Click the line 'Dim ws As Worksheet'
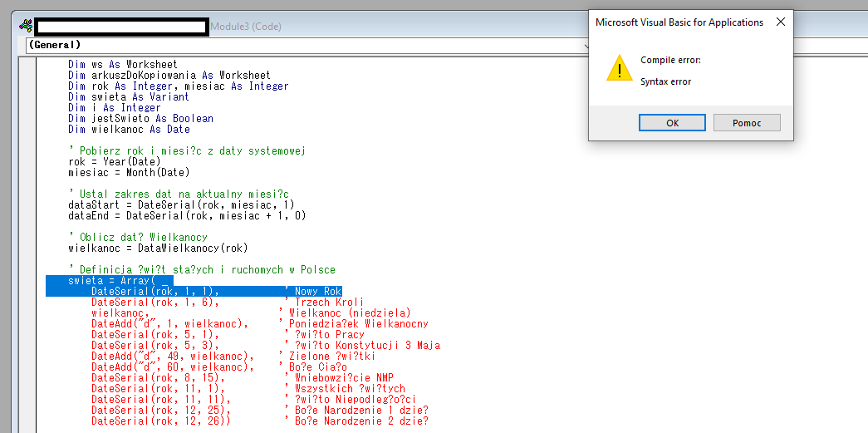 coord(123,64)
